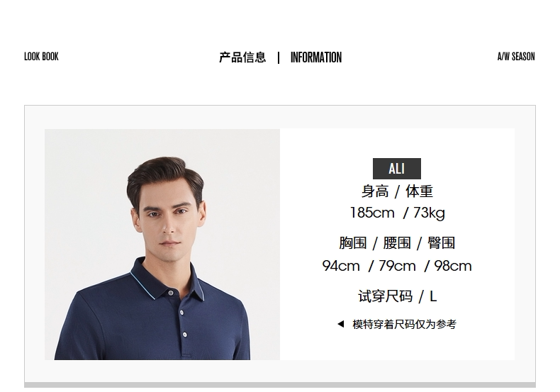
Task: Click the 98cm hip measurement
Action: 453,266
